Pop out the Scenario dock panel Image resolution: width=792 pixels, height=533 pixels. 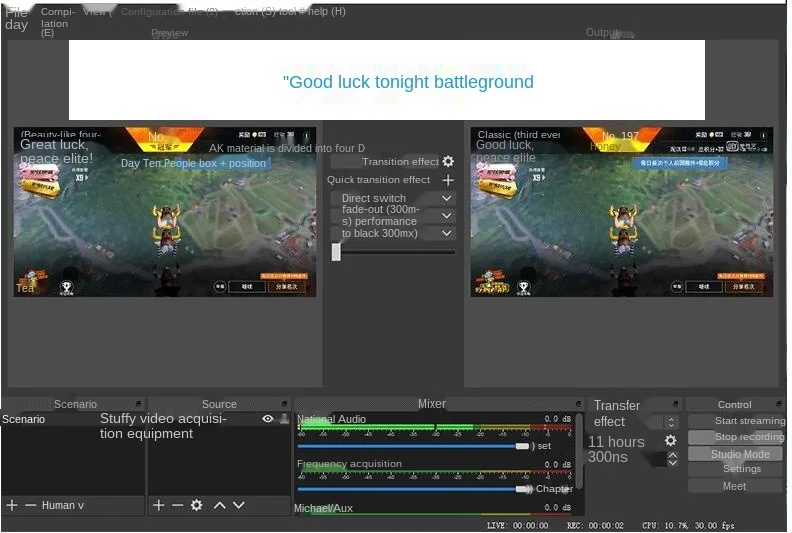138,404
